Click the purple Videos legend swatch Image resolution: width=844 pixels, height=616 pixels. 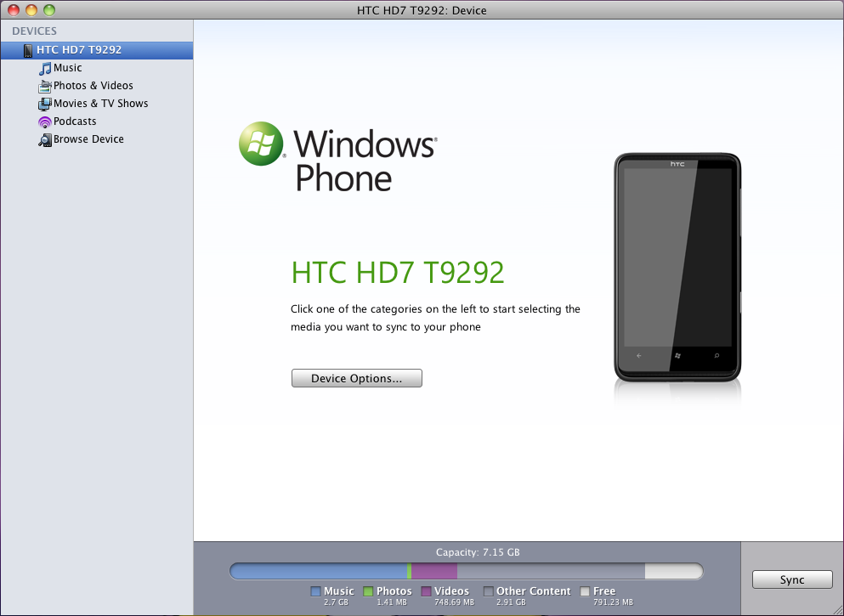tap(426, 591)
